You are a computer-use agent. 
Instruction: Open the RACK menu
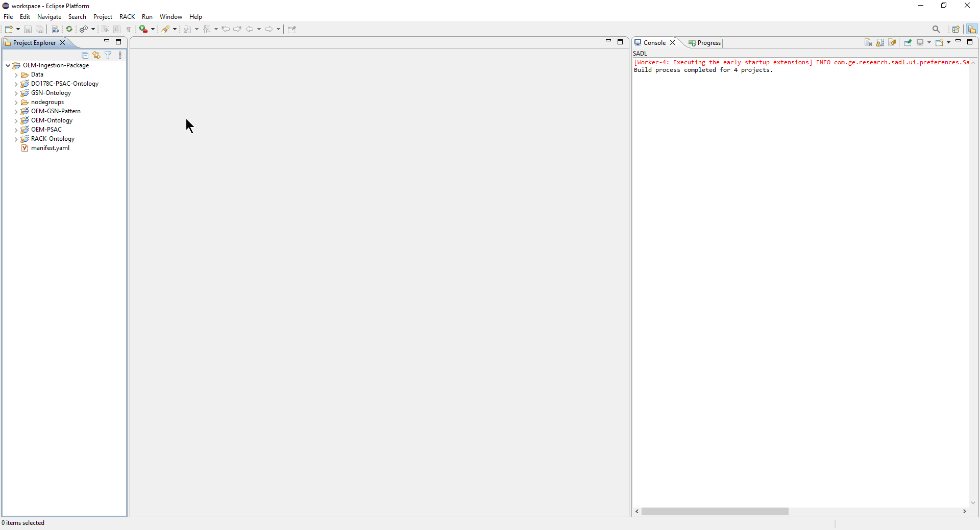click(x=127, y=17)
